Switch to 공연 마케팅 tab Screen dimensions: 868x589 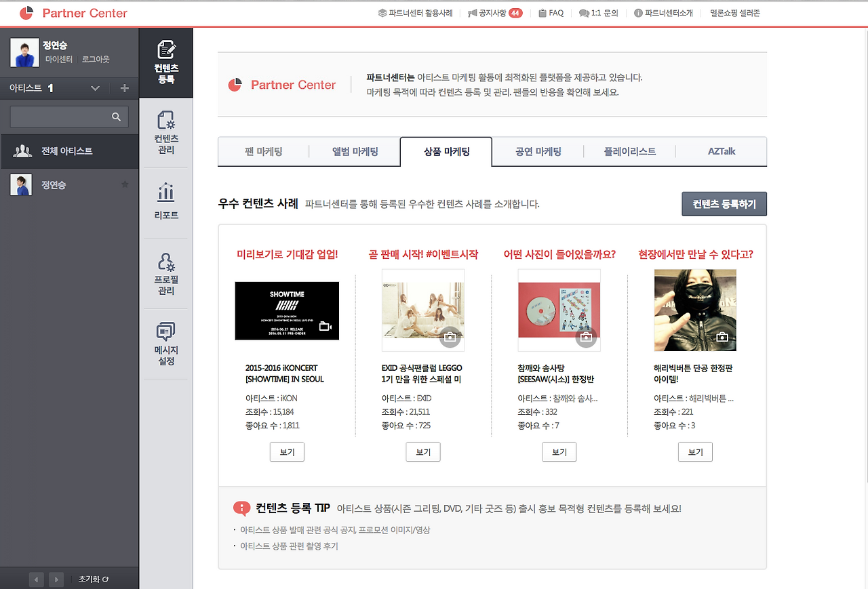[x=538, y=152]
